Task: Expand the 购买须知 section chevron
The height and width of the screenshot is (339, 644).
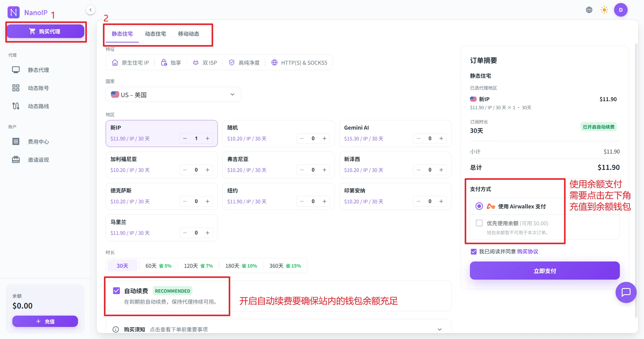Action: tap(440, 329)
